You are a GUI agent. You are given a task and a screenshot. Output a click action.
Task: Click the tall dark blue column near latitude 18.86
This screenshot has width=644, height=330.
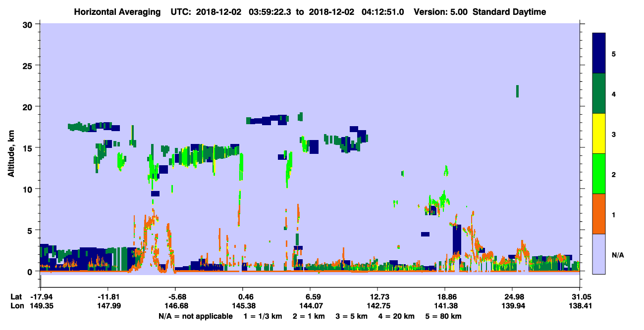coord(457,239)
